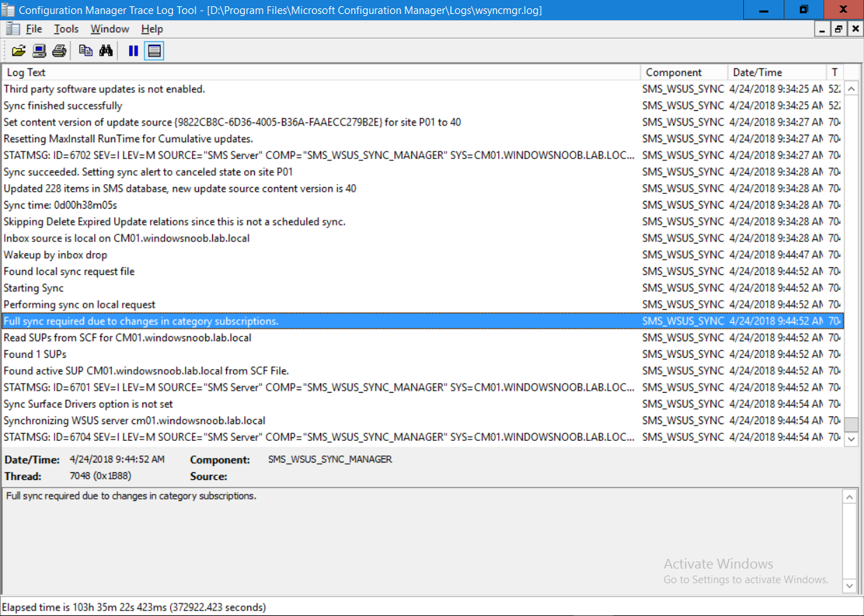The height and width of the screenshot is (616, 864).
Task: Select the 'Starting Sync' log line
Action: tap(423, 288)
